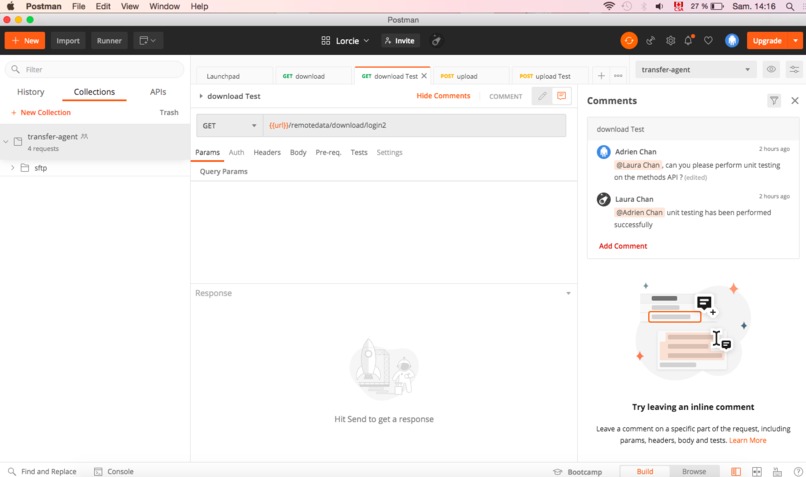Open the Lorcie workspace dropdown
Image resolution: width=806 pixels, height=477 pixels.
[x=345, y=41]
